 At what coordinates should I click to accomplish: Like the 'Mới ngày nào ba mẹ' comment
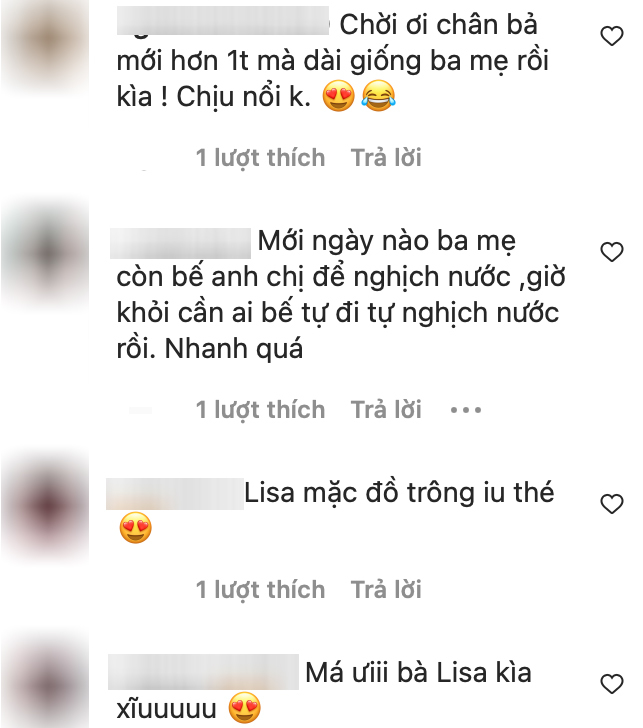(611, 252)
